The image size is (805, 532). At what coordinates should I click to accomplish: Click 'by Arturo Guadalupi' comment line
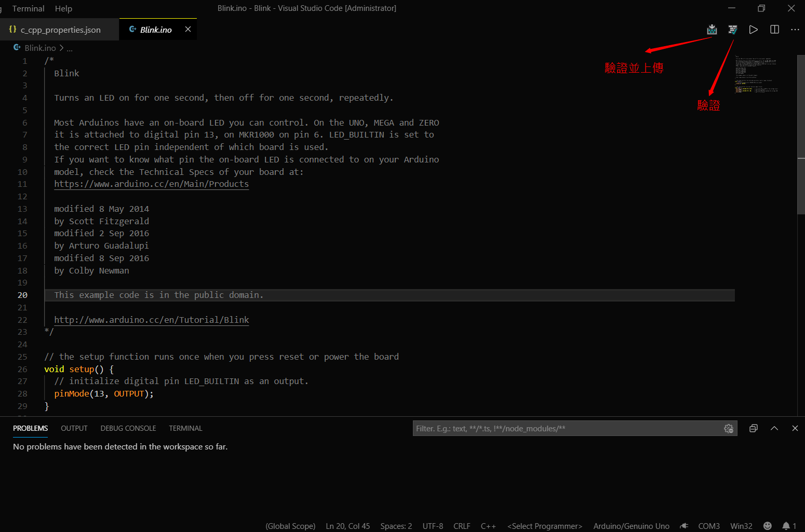click(x=101, y=245)
